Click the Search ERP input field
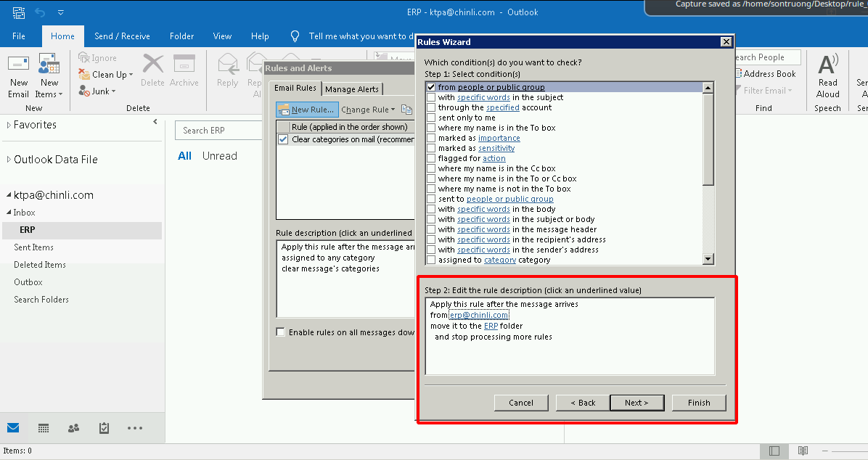 point(219,131)
